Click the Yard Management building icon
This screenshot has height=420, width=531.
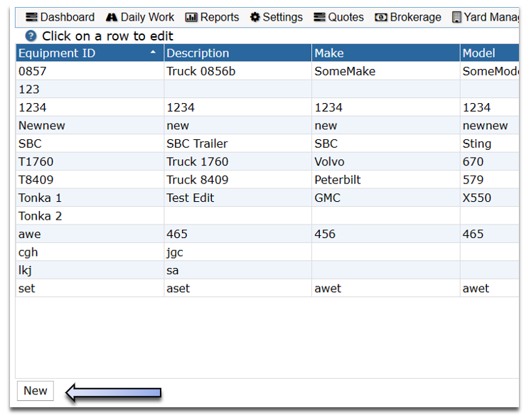456,17
